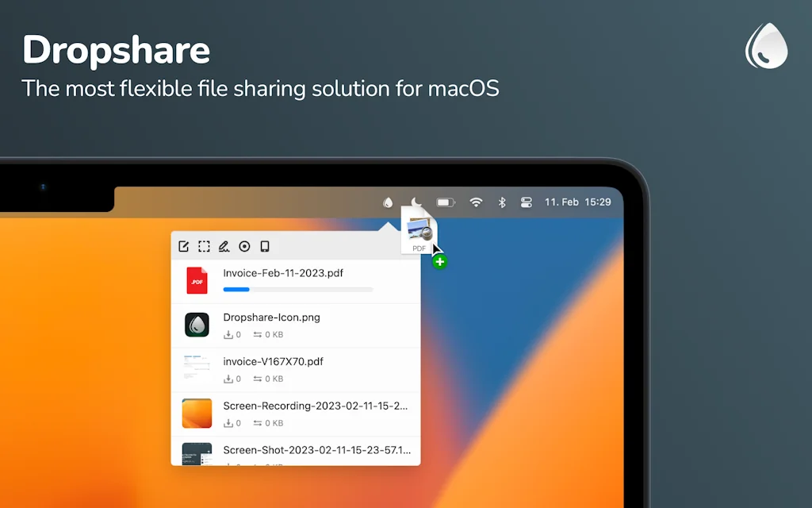Select the compose note icon in Dropshare toolbar

184,246
